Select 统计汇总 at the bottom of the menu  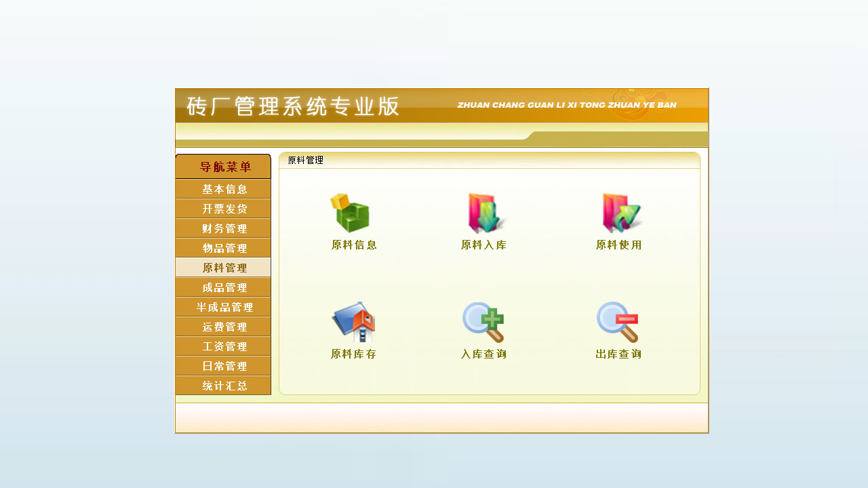point(223,386)
